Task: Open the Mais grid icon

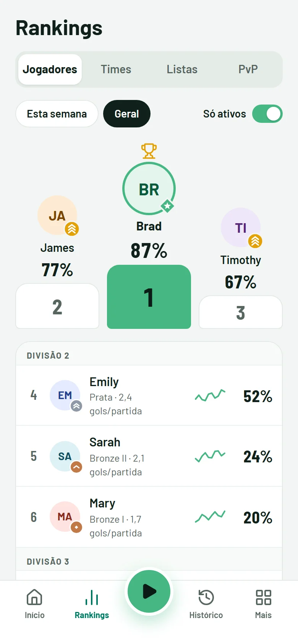Action: pyautogui.click(x=263, y=597)
